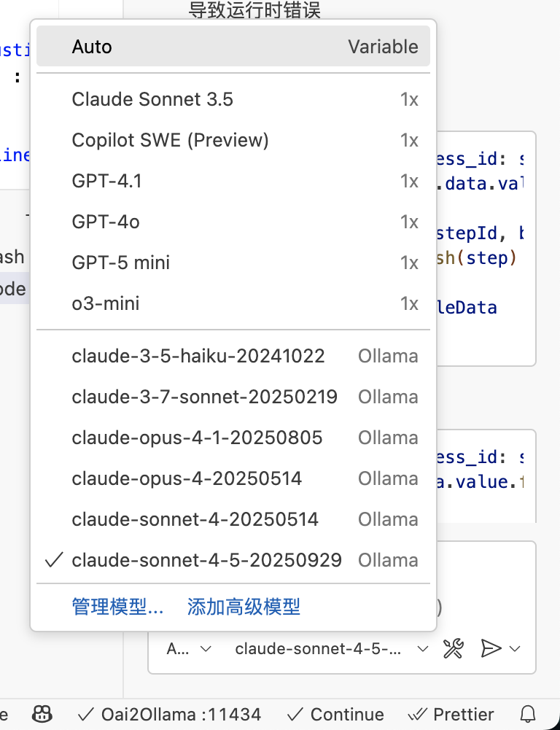Choose Copilot SWE (Preview) model
The width and height of the screenshot is (560, 730).
233,140
